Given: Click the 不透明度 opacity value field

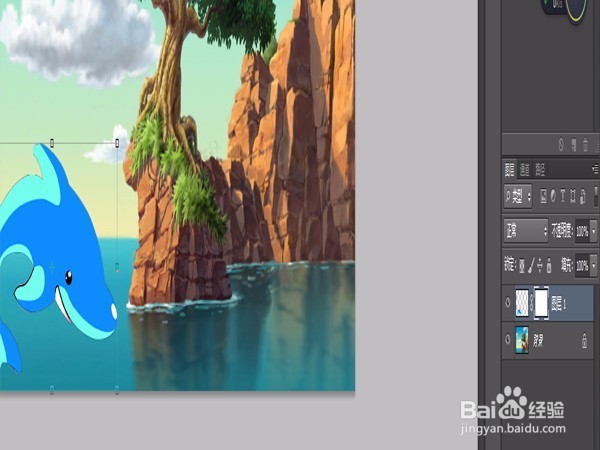Looking at the screenshot, I should pos(582,231).
